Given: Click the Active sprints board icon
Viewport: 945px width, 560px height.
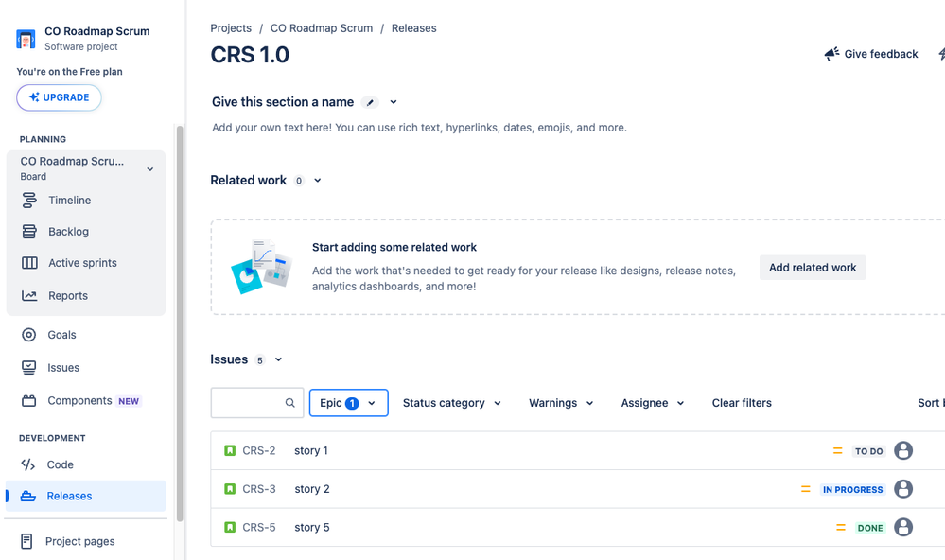Looking at the screenshot, I should (29, 263).
